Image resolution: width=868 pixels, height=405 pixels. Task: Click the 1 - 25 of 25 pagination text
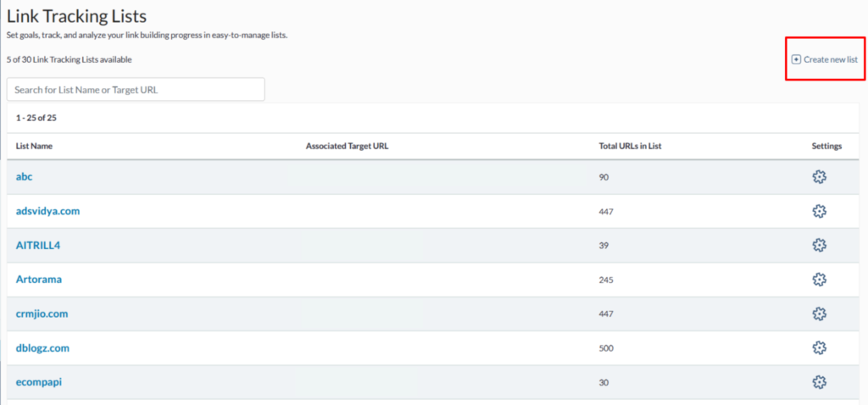[36, 118]
